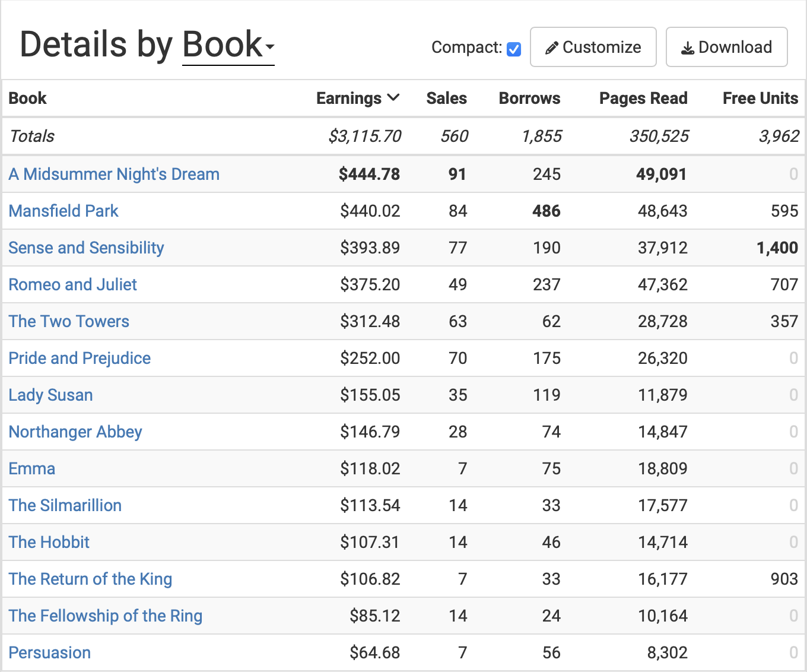Select the 1,400 free units cell

(x=777, y=248)
